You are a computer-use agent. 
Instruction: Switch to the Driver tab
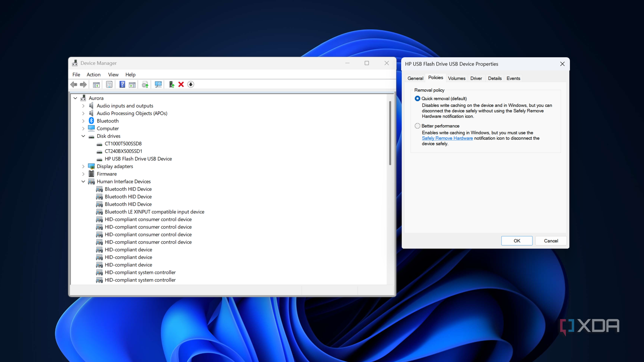(476, 78)
